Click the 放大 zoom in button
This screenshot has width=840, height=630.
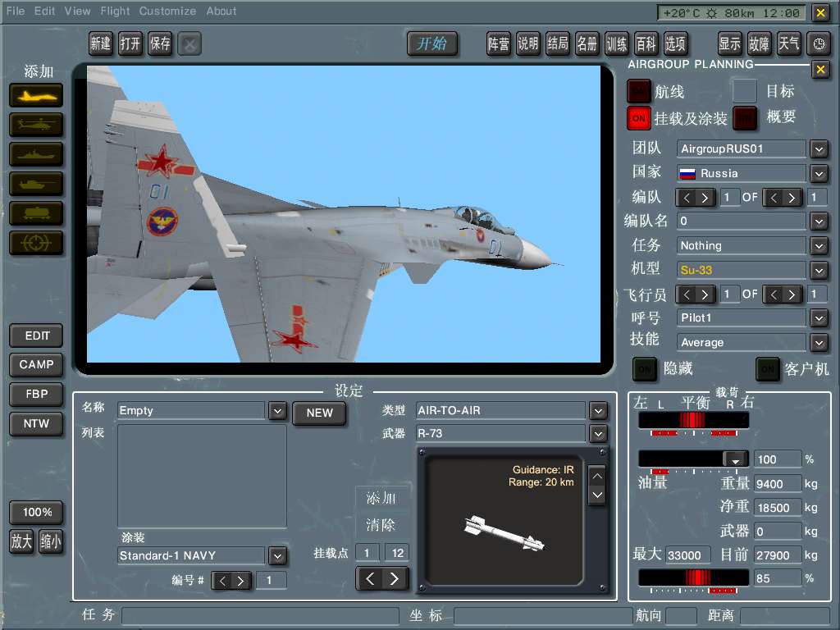pyautogui.click(x=21, y=541)
